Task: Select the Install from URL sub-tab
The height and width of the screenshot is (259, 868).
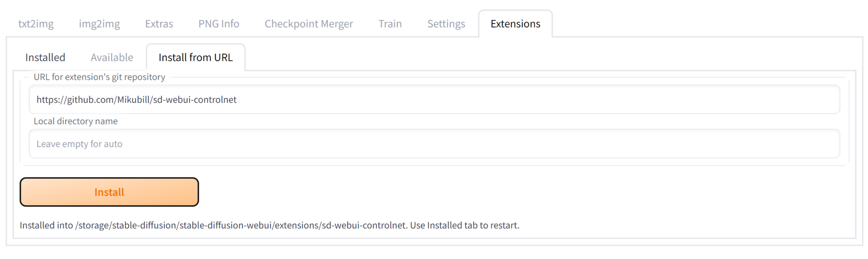Action: 195,57
